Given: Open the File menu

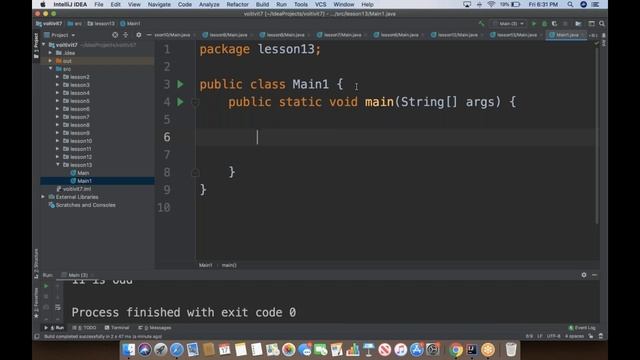Looking at the screenshot, I should coord(99,4).
